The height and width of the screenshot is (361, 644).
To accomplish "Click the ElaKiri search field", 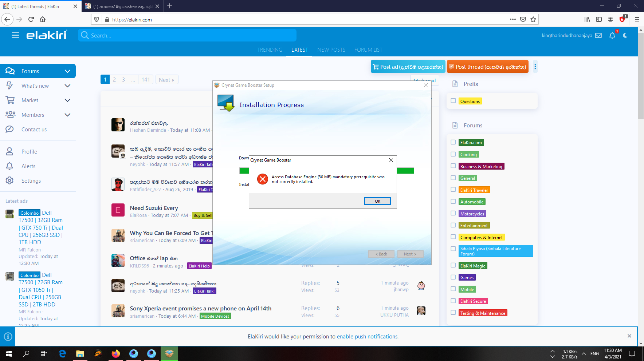I will [x=187, y=35].
